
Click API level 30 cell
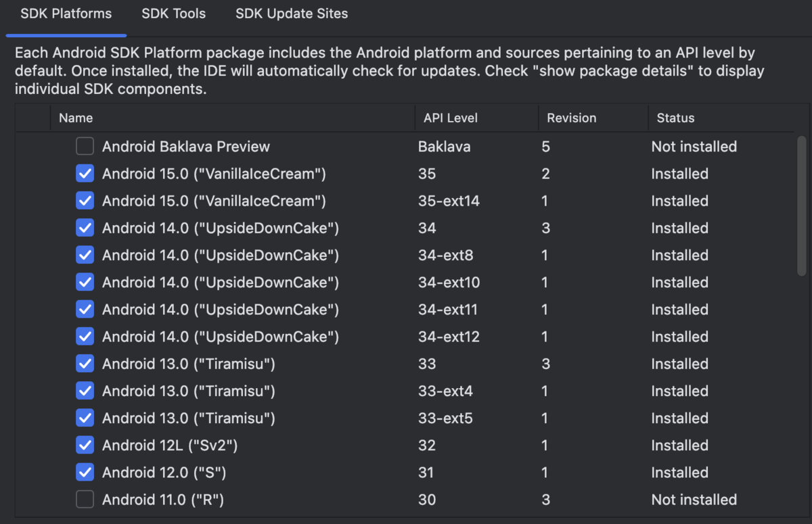pyautogui.click(x=427, y=500)
